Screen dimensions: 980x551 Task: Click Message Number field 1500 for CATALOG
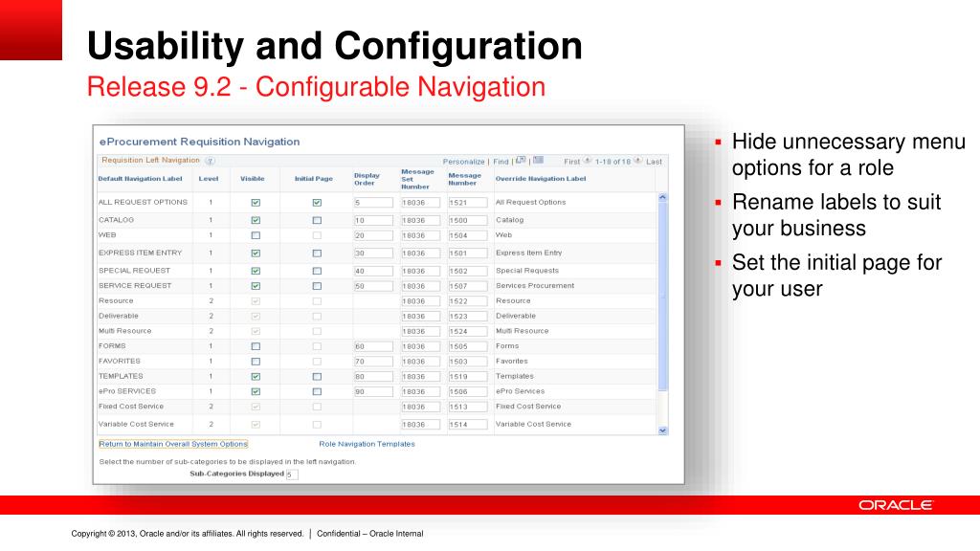(x=467, y=220)
